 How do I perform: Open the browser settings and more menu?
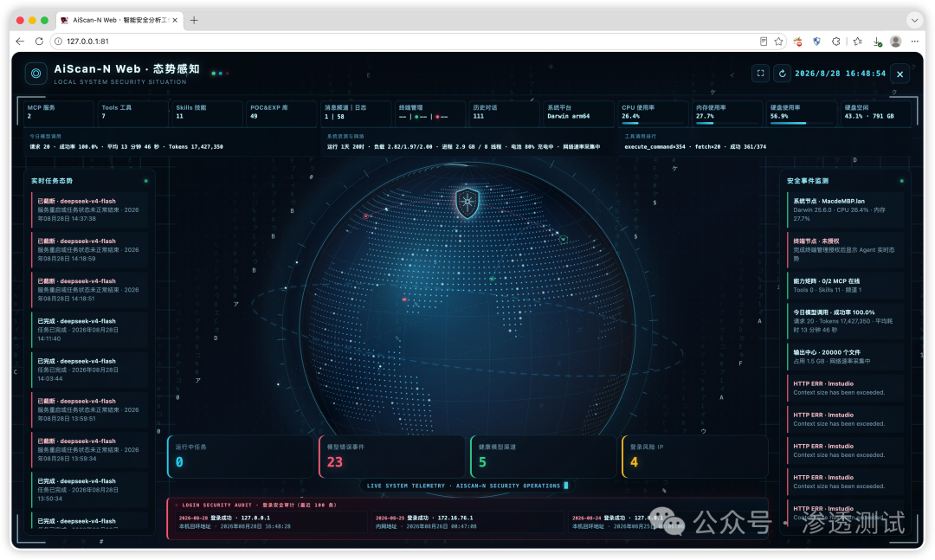point(915,42)
